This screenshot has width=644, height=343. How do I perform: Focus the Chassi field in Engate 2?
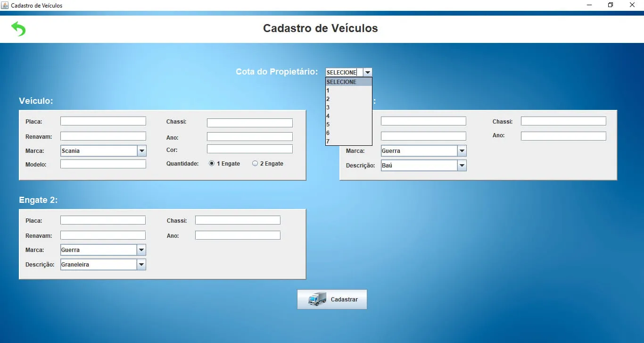pos(238,220)
